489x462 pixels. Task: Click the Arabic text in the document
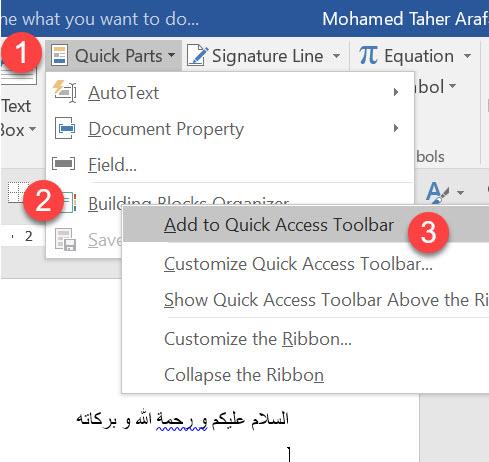pos(182,419)
